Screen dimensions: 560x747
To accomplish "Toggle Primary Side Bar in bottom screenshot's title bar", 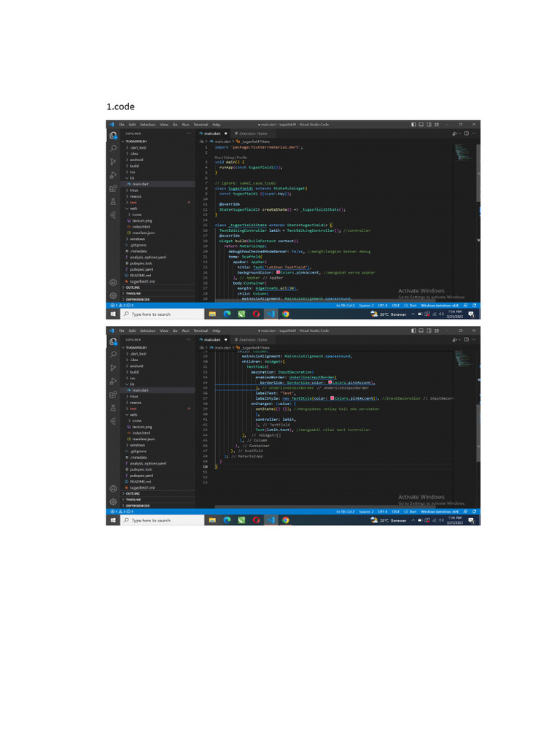I will [413, 330].
